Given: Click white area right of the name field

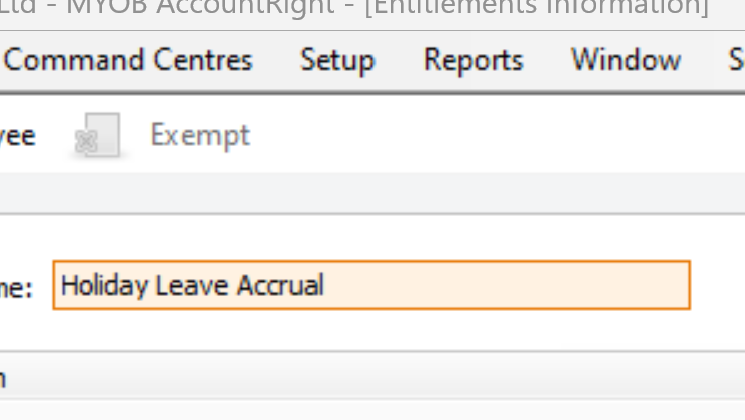Looking at the screenshot, I should (x=718, y=286).
